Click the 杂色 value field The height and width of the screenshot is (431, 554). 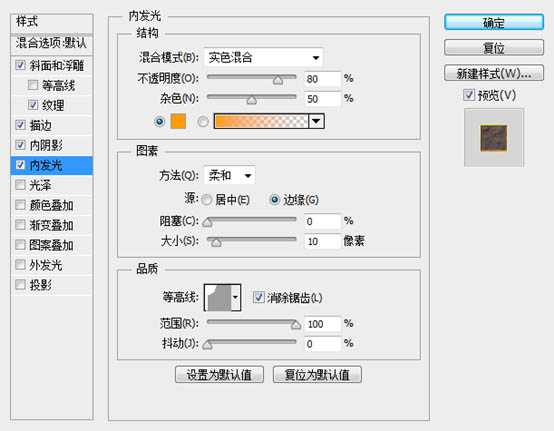(322, 99)
